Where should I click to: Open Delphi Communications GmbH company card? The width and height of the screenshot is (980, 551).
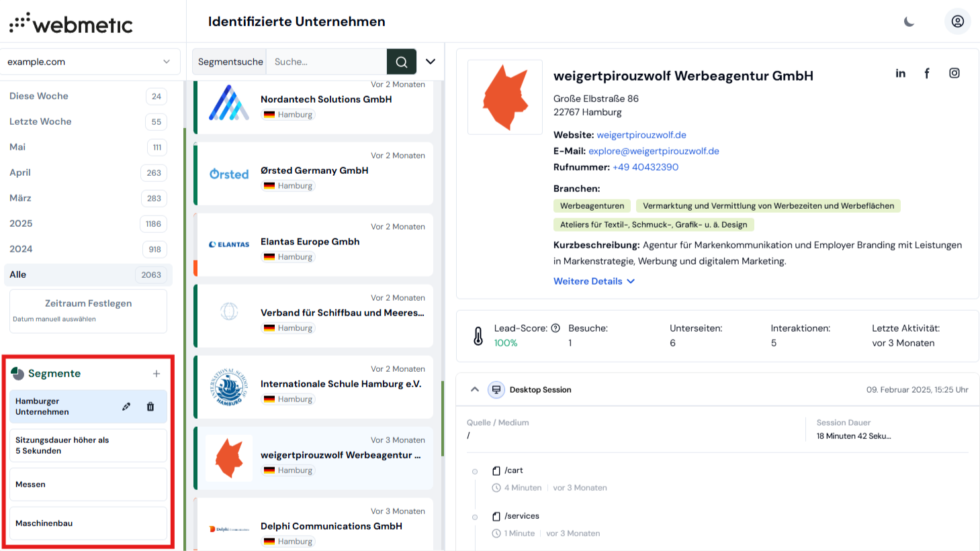313,525
